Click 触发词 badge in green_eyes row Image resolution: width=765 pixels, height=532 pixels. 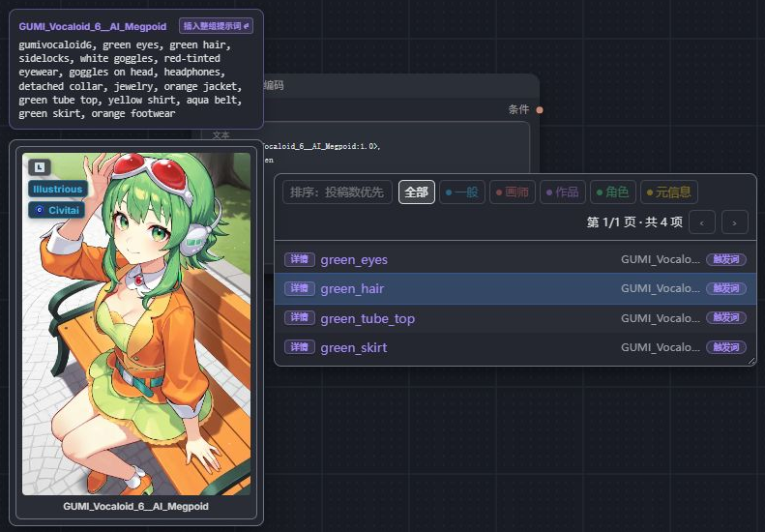[x=726, y=259]
